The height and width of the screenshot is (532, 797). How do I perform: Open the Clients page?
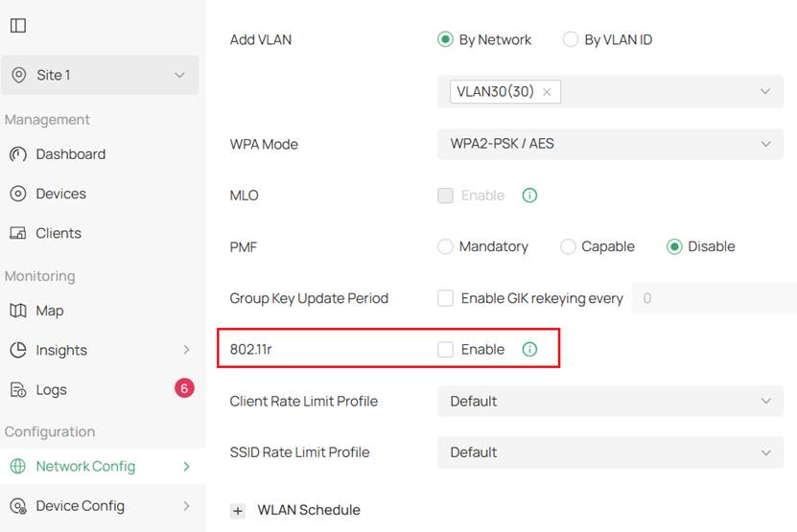[x=59, y=233]
